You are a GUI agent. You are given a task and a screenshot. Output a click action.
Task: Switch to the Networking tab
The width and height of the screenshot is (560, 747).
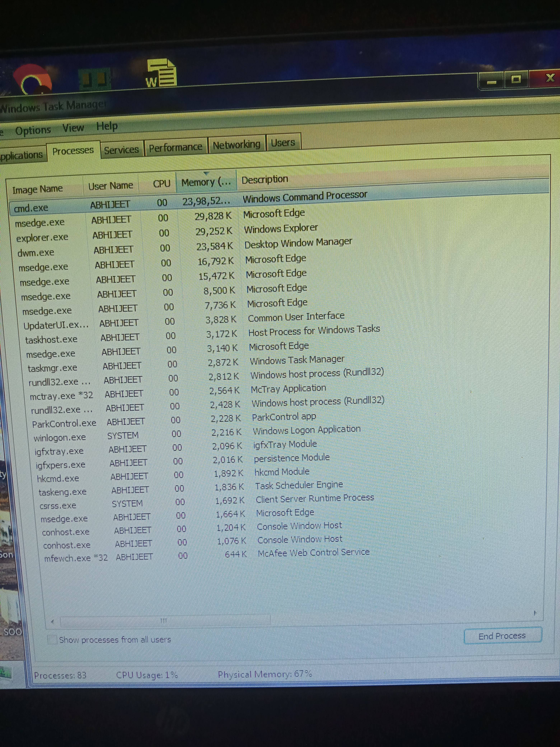(237, 145)
